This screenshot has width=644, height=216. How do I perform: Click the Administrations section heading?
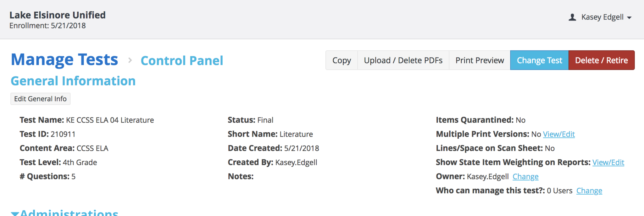pos(69,213)
